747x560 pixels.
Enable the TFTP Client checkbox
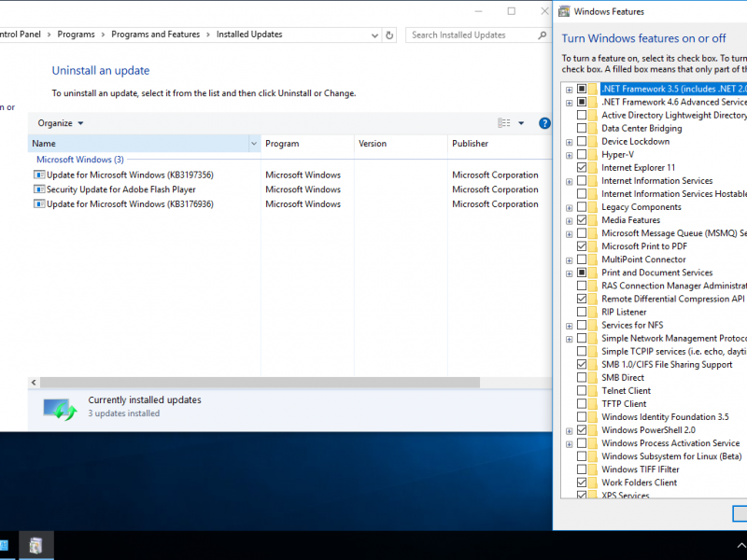pyautogui.click(x=582, y=404)
